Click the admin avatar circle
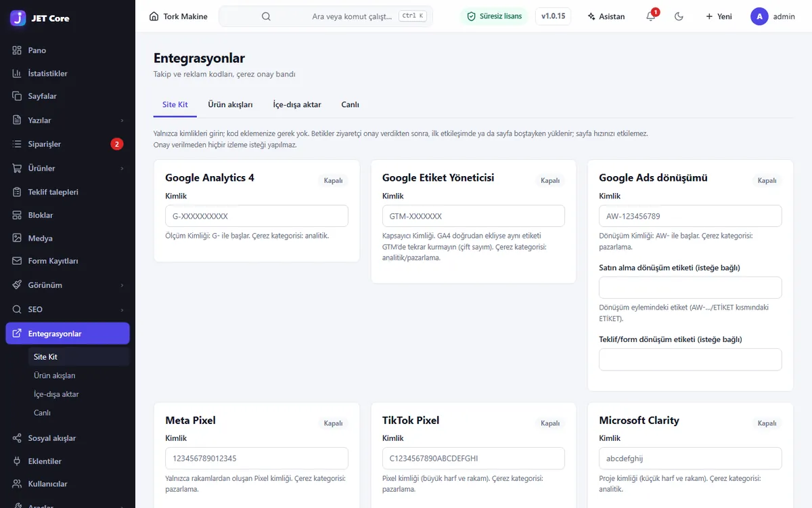This screenshot has height=508, width=812. (759, 16)
